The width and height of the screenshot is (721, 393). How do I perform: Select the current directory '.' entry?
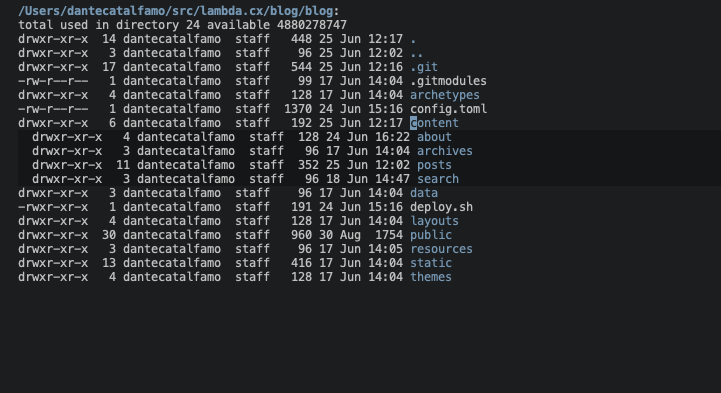(x=413, y=40)
